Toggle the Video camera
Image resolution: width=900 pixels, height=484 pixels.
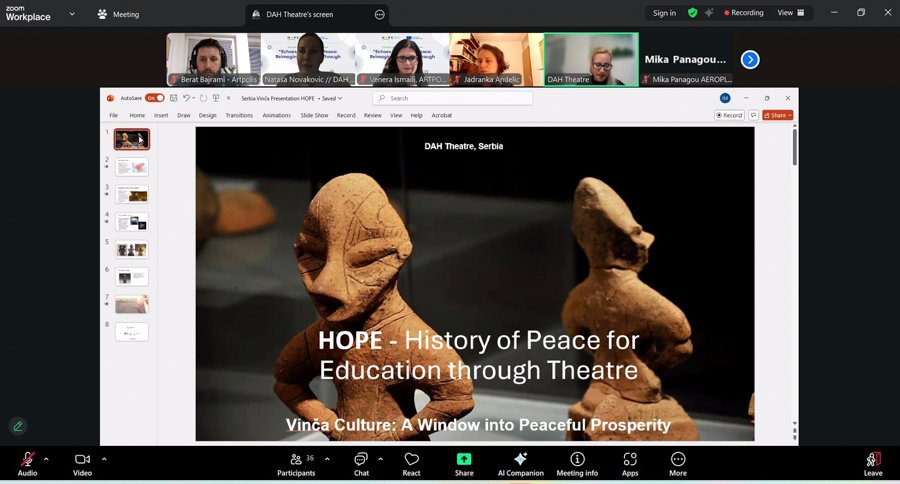click(x=82, y=459)
